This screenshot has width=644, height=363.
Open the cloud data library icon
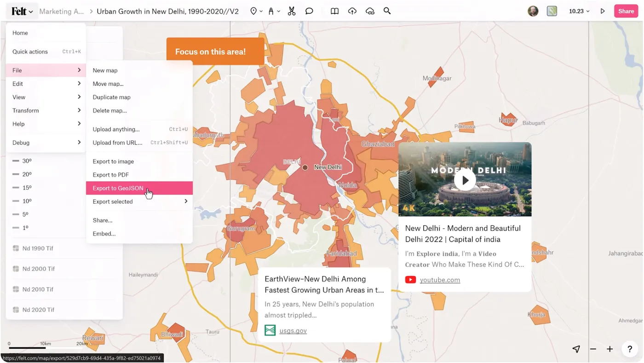pos(370,11)
